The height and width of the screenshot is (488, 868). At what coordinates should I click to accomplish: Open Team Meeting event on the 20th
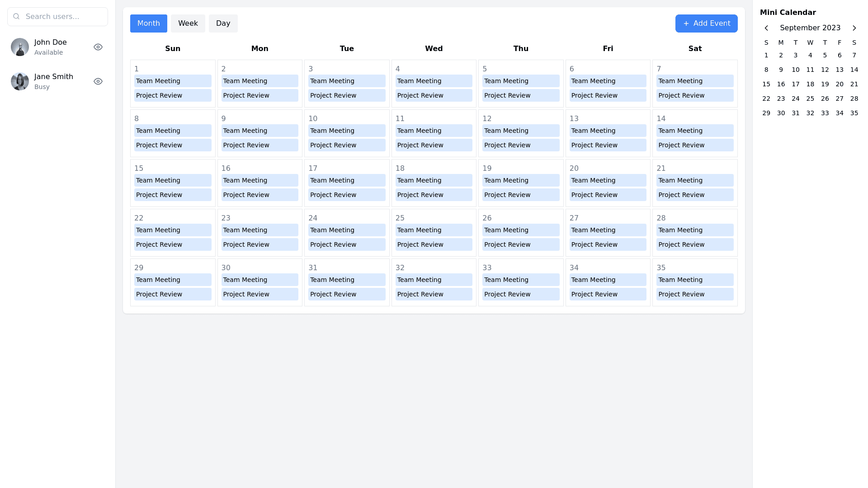point(608,180)
